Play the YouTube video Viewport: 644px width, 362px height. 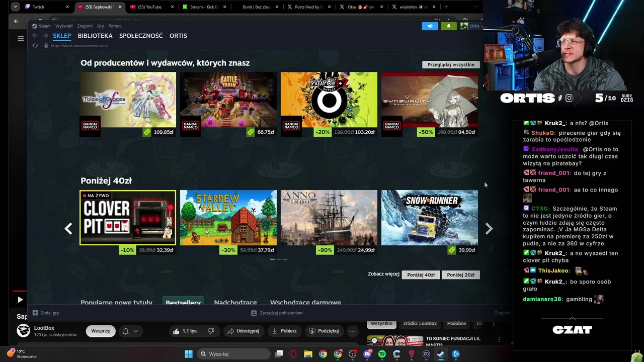[20, 300]
